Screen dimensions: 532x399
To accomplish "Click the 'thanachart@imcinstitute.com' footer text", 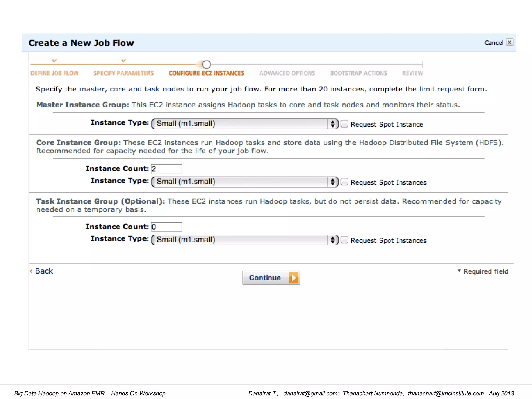I will point(446,393).
